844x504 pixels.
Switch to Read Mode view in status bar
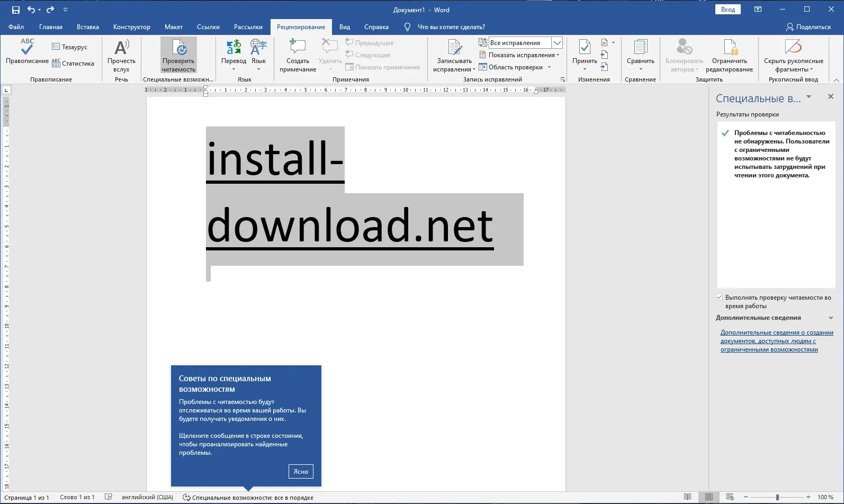click(x=687, y=497)
